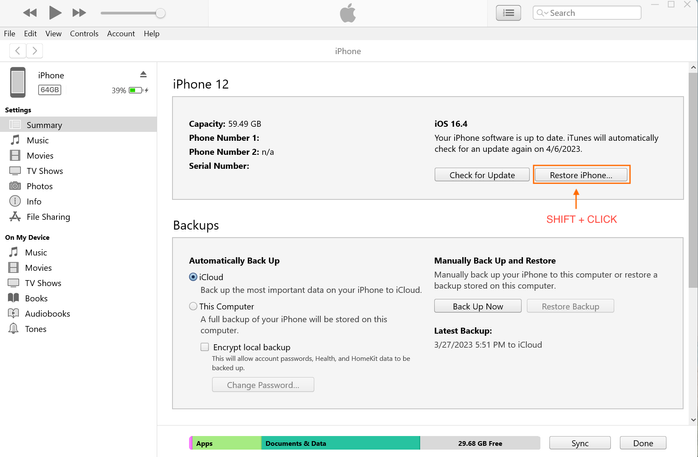Select Audiobooks under On My Device
The height and width of the screenshot is (457, 698).
point(48,314)
